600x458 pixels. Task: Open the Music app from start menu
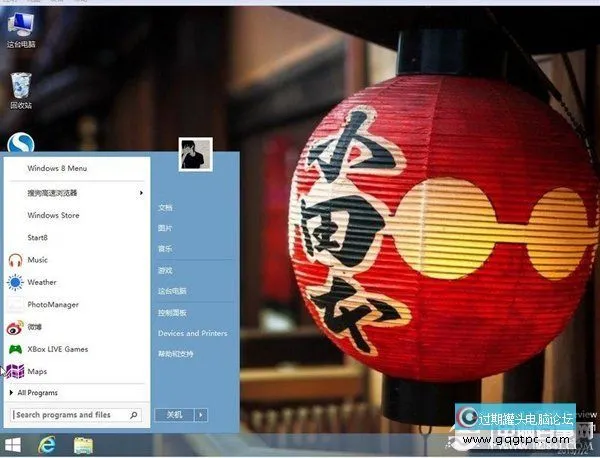37,260
